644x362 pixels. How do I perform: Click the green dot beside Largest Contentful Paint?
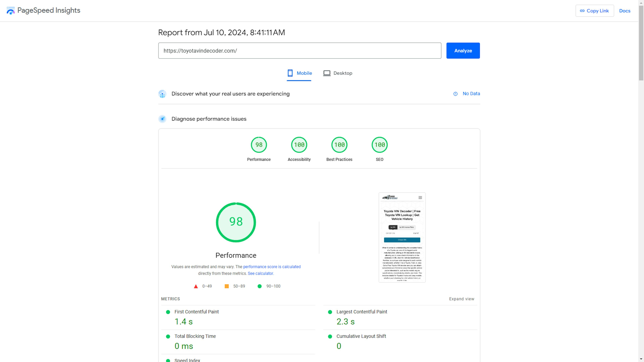[x=330, y=312]
